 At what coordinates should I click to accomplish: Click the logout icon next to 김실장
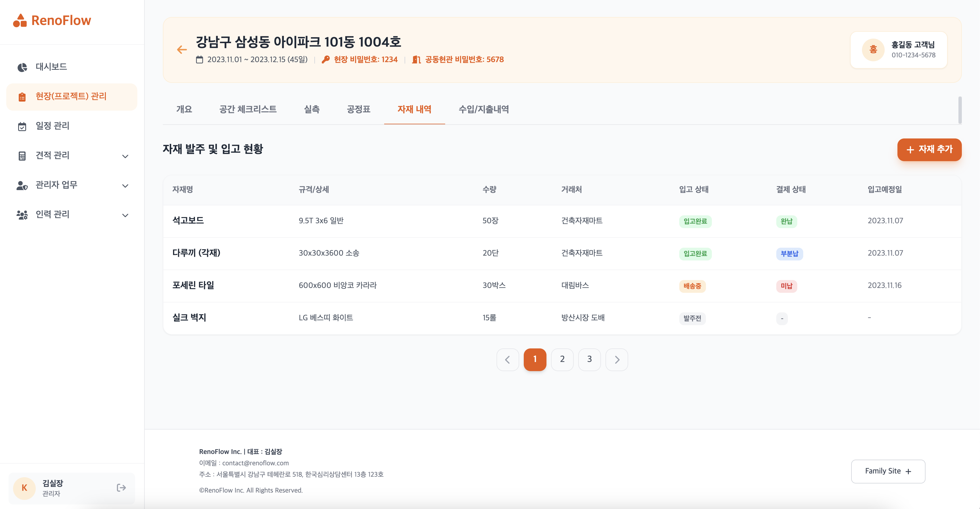(x=121, y=488)
